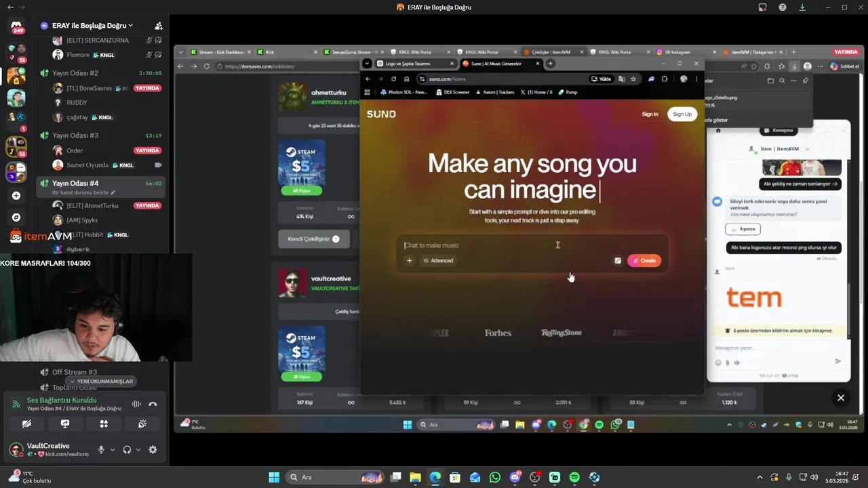Join the Off Stream #3 voice channel
868x488 pixels.
[x=100, y=372]
